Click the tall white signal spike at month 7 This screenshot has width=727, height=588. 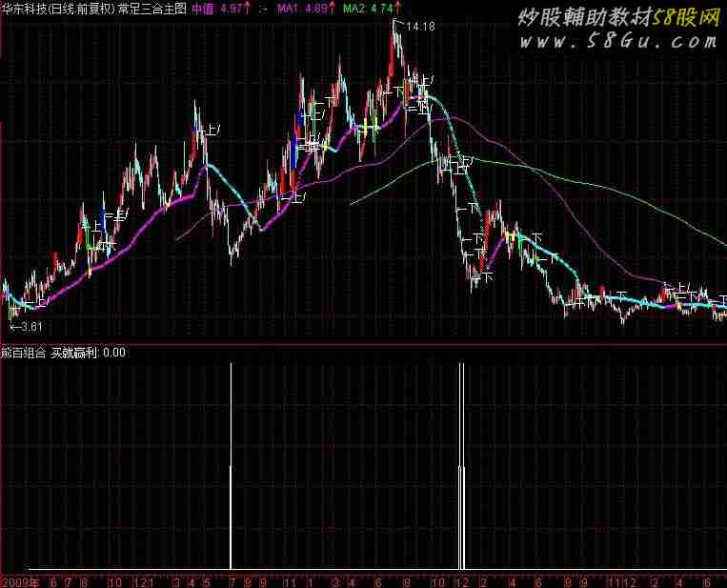pyautogui.click(x=232, y=467)
